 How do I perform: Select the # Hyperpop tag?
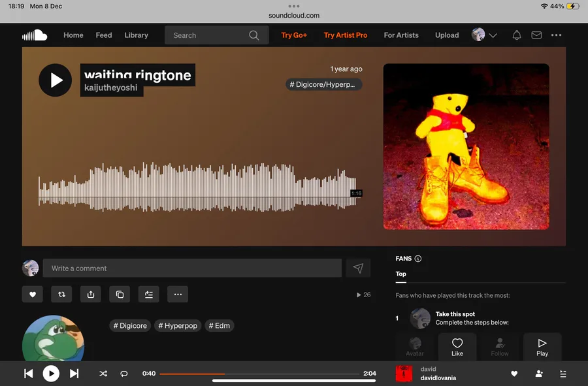178,326
